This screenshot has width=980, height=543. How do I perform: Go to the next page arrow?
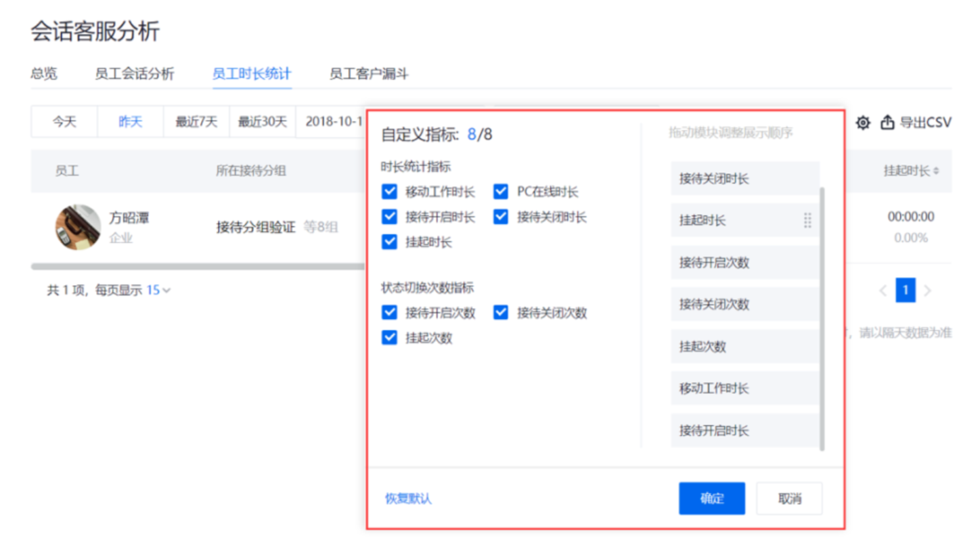(928, 291)
